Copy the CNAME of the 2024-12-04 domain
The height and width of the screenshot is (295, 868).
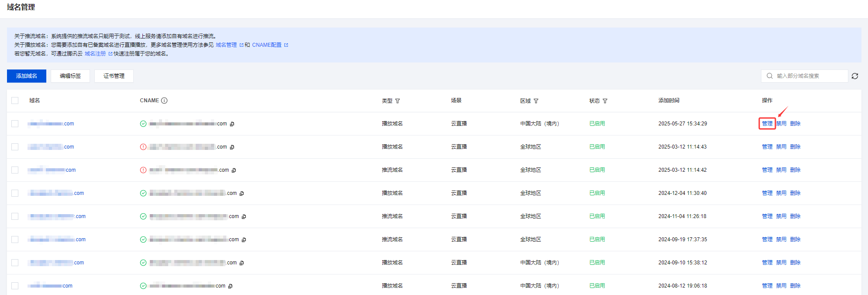pyautogui.click(x=242, y=194)
